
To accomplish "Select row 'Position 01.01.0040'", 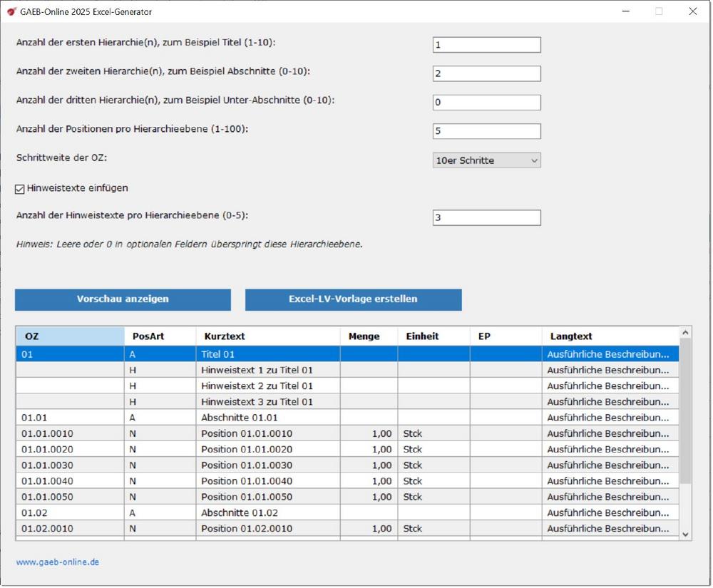I will [347, 481].
